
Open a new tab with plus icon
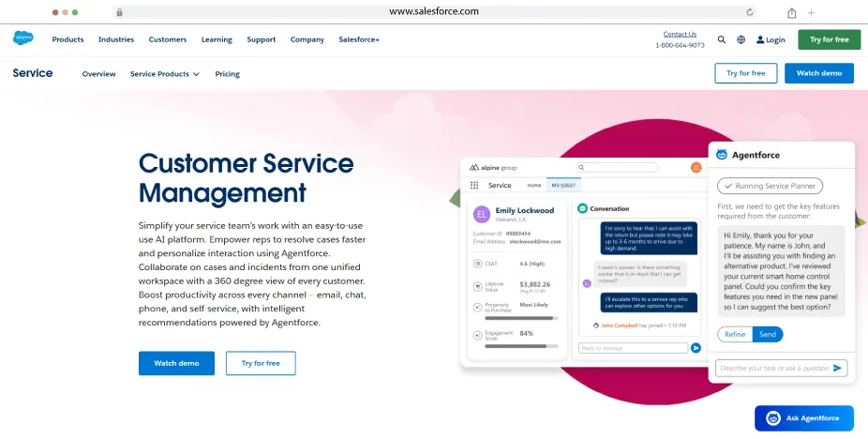click(x=811, y=13)
